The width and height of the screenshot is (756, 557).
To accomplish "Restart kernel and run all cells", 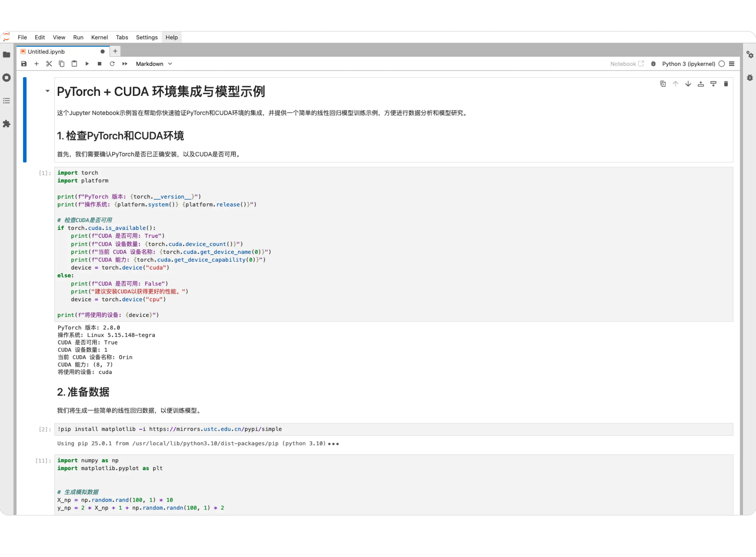I will coord(125,64).
